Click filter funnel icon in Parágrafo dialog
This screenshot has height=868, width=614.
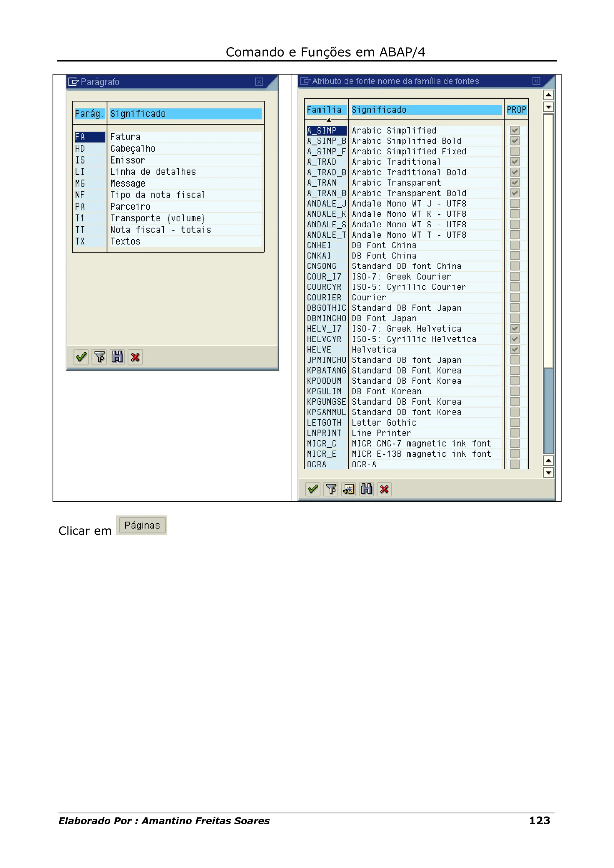coord(100,357)
